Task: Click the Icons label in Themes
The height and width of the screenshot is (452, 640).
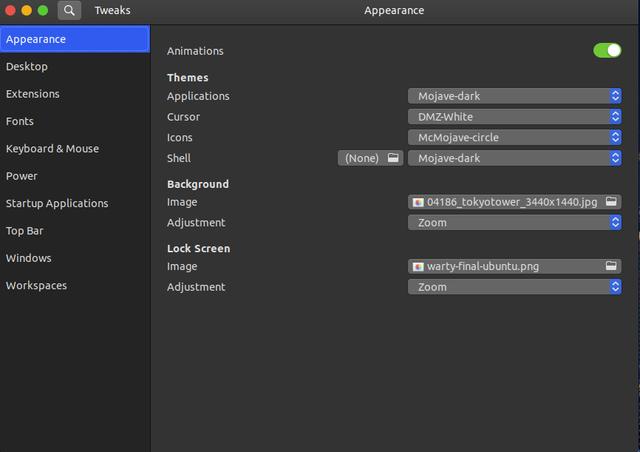Action: point(180,138)
